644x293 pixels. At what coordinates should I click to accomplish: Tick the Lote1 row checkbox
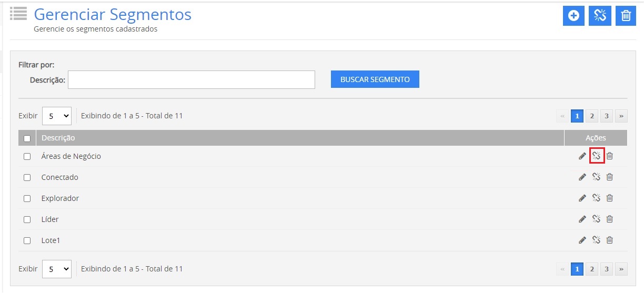[x=27, y=240]
